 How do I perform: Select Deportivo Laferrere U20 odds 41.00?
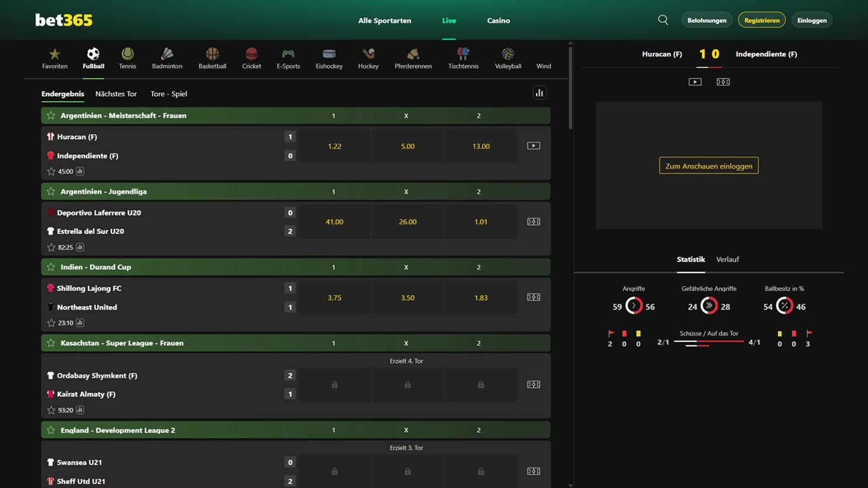point(335,222)
